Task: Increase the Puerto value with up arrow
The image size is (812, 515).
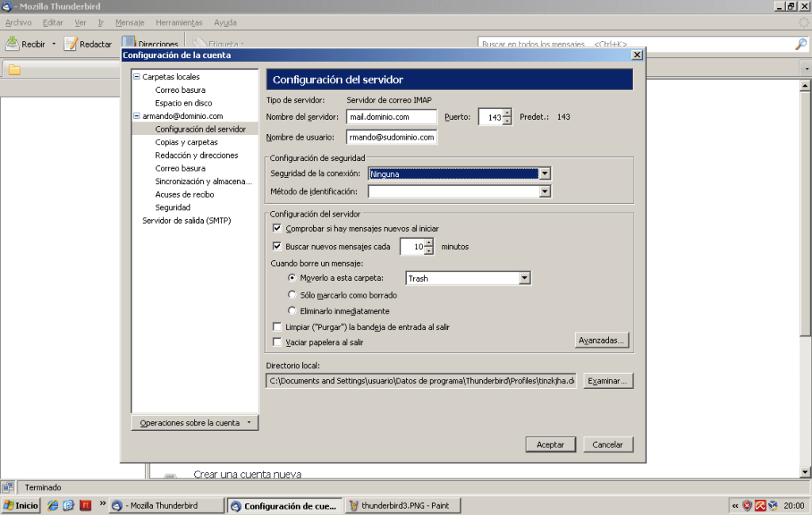Action: pos(507,113)
